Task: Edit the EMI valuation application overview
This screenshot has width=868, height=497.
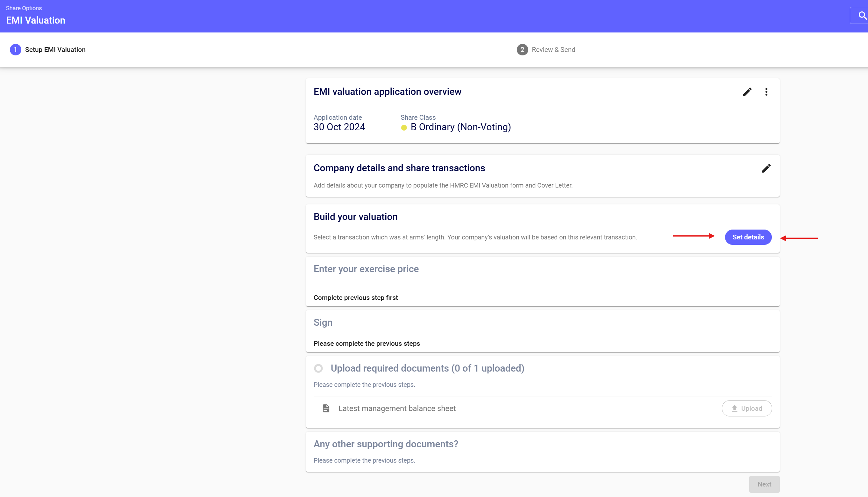Action: (747, 92)
